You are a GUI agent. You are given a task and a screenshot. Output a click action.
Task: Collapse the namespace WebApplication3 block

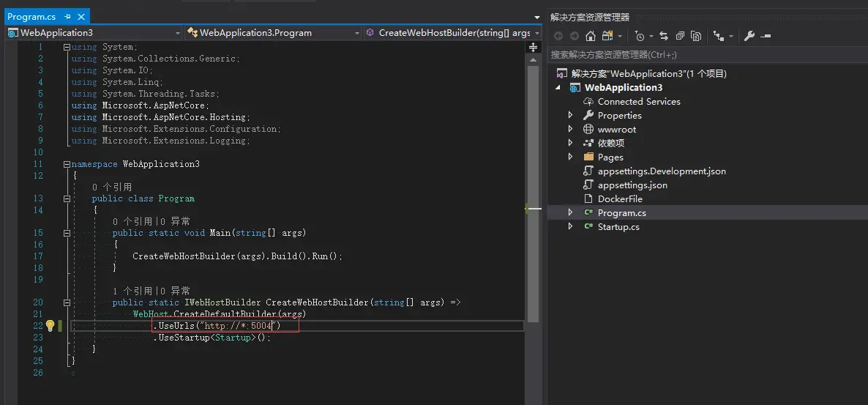coord(67,164)
